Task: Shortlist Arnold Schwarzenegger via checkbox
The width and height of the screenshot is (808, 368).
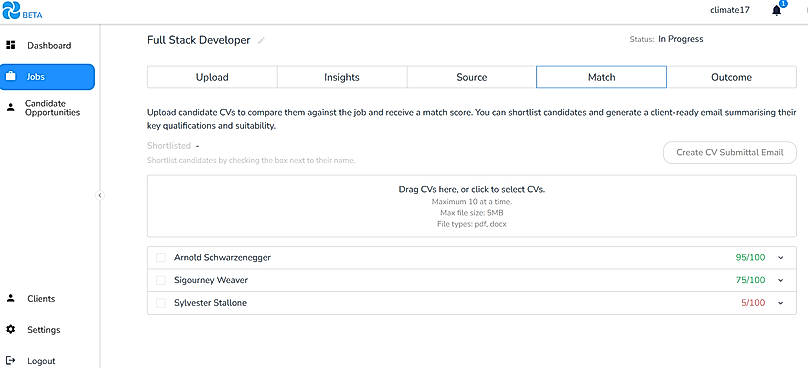Action: (x=161, y=258)
